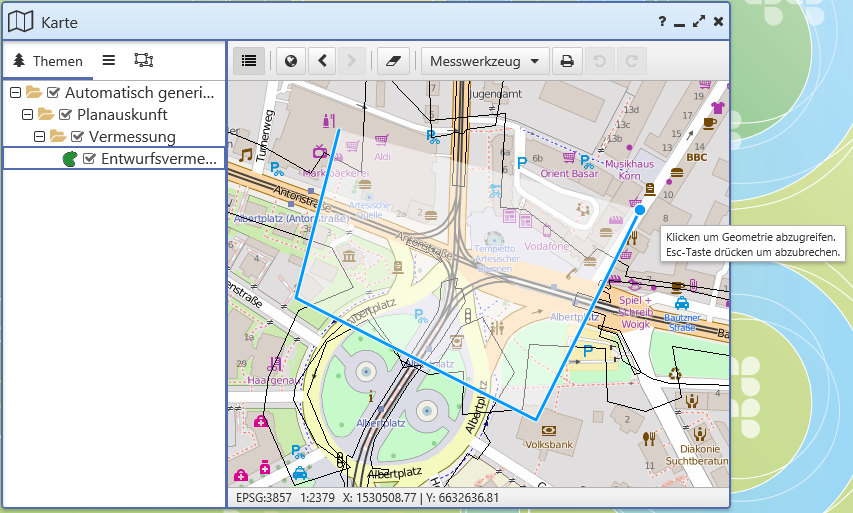Uncheck the Automatisch generiert layer group
This screenshot has width=853, height=513.
click(53, 93)
